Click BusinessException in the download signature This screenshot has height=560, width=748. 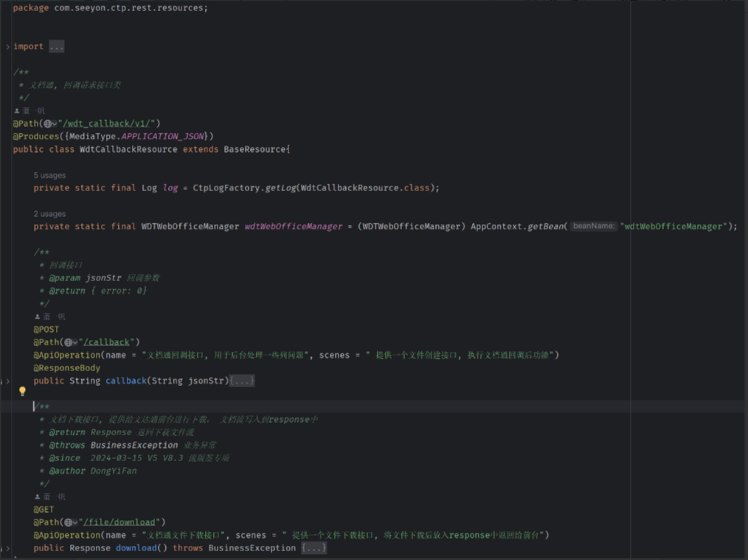[x=252, y=548]
